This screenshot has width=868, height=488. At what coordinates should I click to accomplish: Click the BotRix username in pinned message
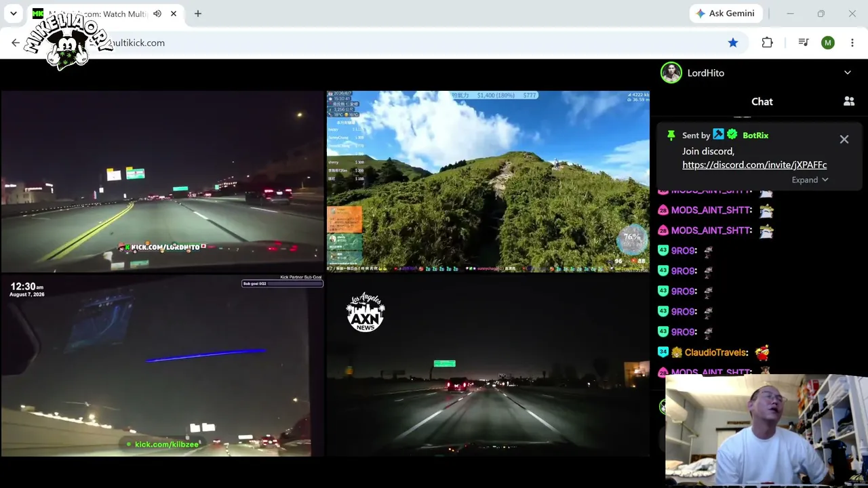(755, 136)
